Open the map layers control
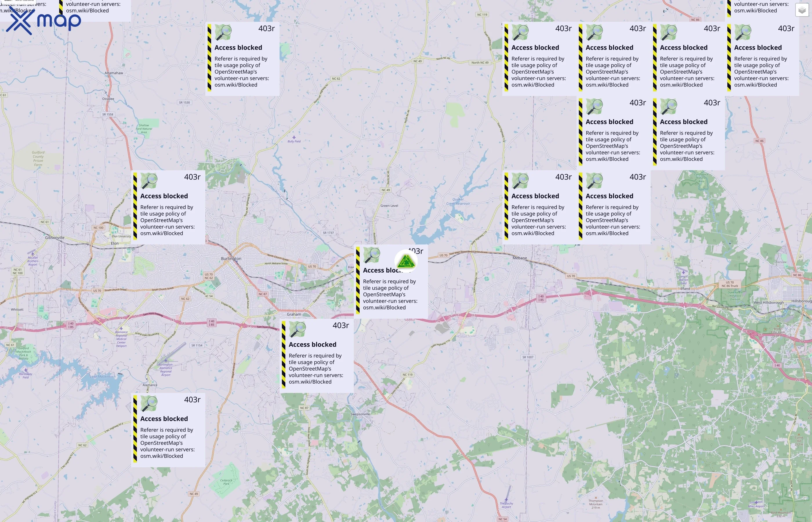 coord(802,10)
